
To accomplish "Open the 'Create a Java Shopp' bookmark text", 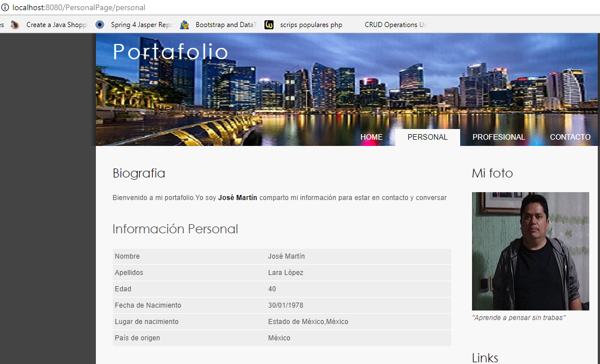I will [x=56, y=25].
